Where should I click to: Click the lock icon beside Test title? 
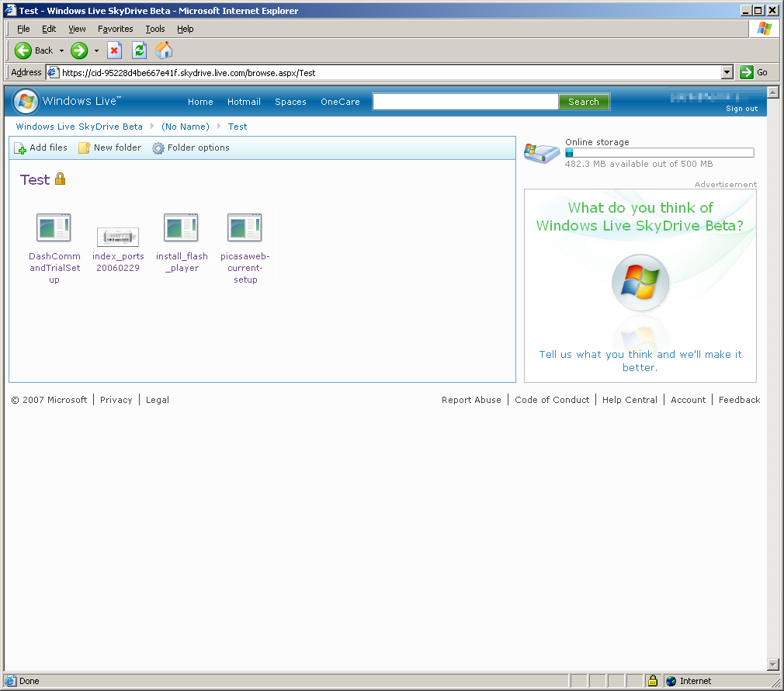(x=60, y=179)
